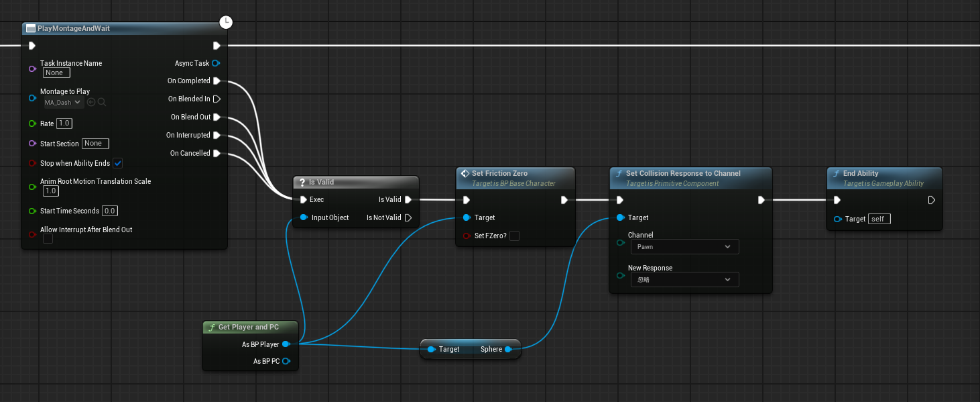Viewport: 980px width, 402px height.
Task: Click the On Interrupted execution pin
Action: tap(217, 135)
